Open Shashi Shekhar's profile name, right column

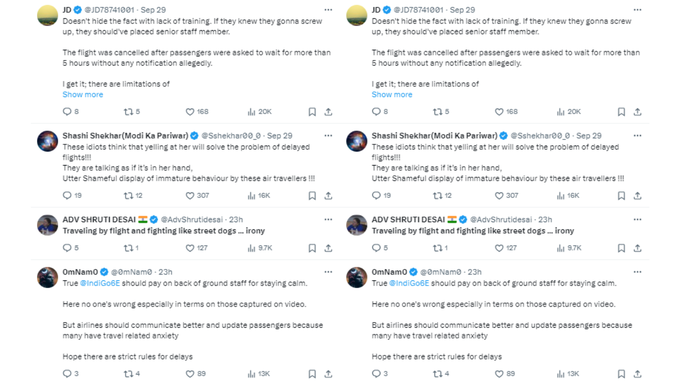tap(435, 135)
